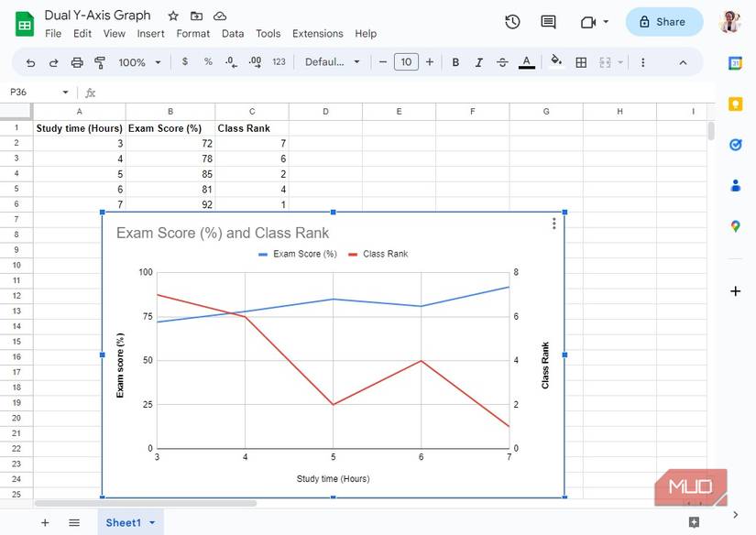Switch to the Sheet1 tab
Image resolution: width=756 pixels, height=535 pixels.
[x=124, y=522]
